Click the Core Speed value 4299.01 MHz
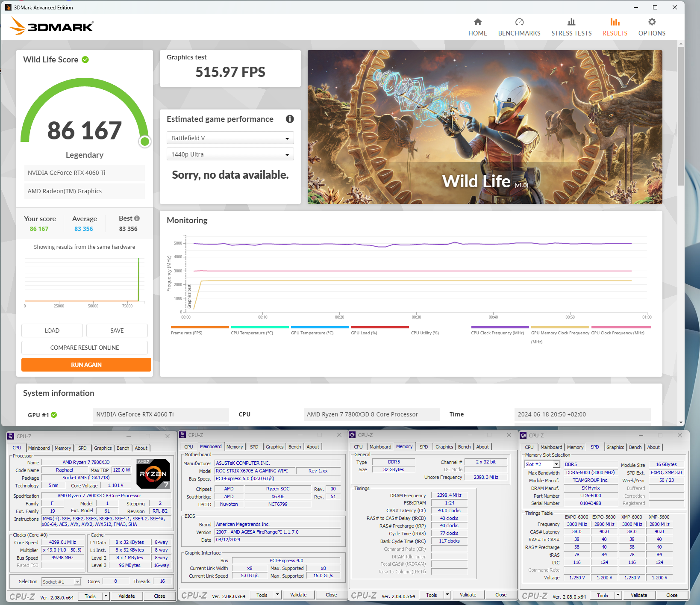Screen dimensions: 700x605 click(62, 542)
